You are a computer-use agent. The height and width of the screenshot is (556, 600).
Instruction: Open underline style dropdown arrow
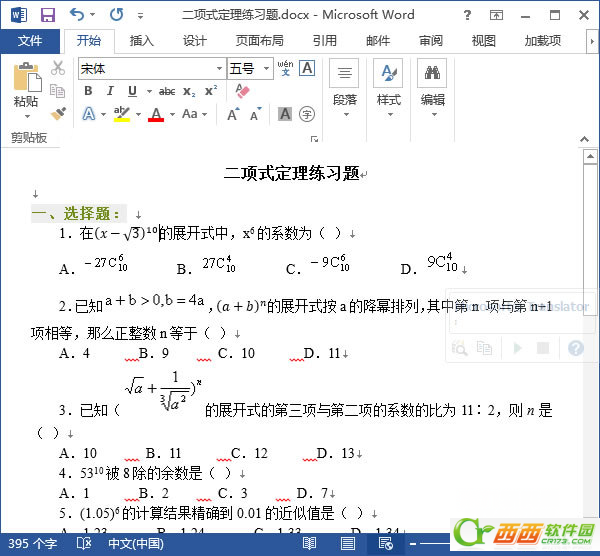click(149, 91)
